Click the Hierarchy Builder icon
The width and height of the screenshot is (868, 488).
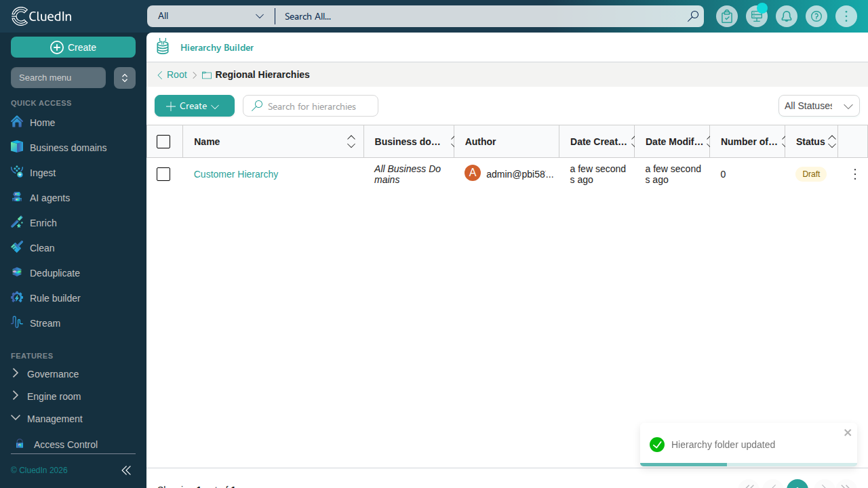(163, 47)
